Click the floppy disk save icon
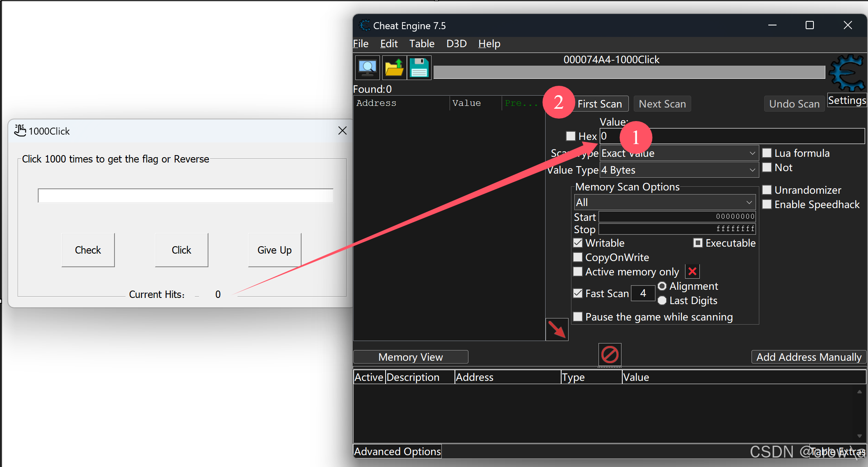 [x=419, y=68]
